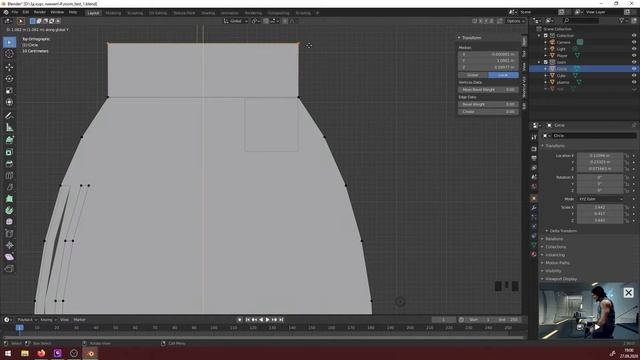Select the Knife tool
Image resolution: width=640 pixels, height=360 pixels.
coord(9,187)
